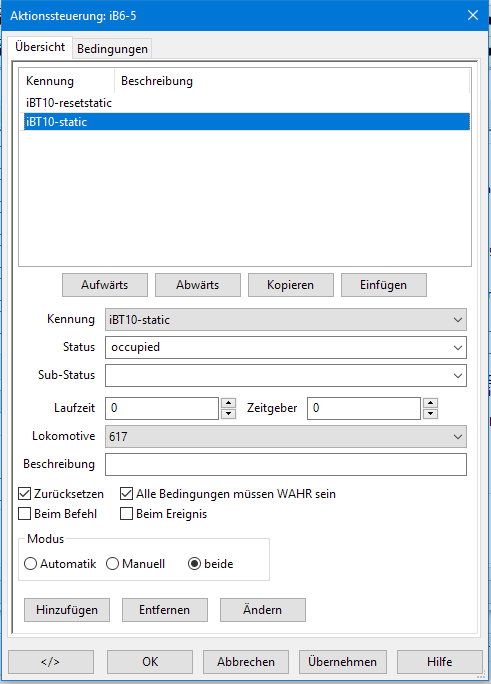
Task: Increase Zeitgeber with the up spinner arrow
Action: coord(430,403)
